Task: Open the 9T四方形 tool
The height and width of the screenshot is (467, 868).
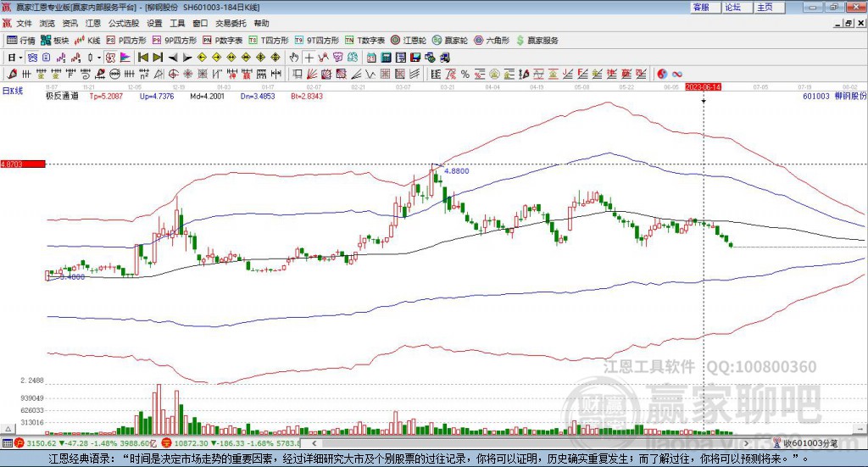Action: 317,41
